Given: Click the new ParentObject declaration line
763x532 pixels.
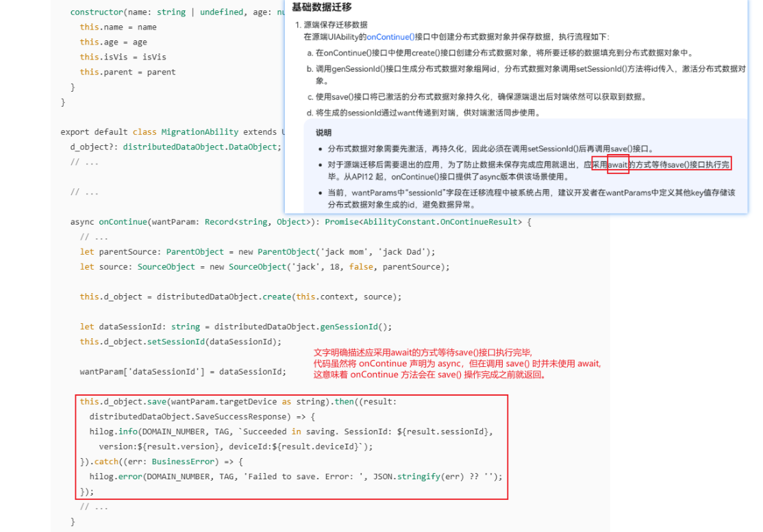Looking at the screenshot, I should (x=258, y=252).
